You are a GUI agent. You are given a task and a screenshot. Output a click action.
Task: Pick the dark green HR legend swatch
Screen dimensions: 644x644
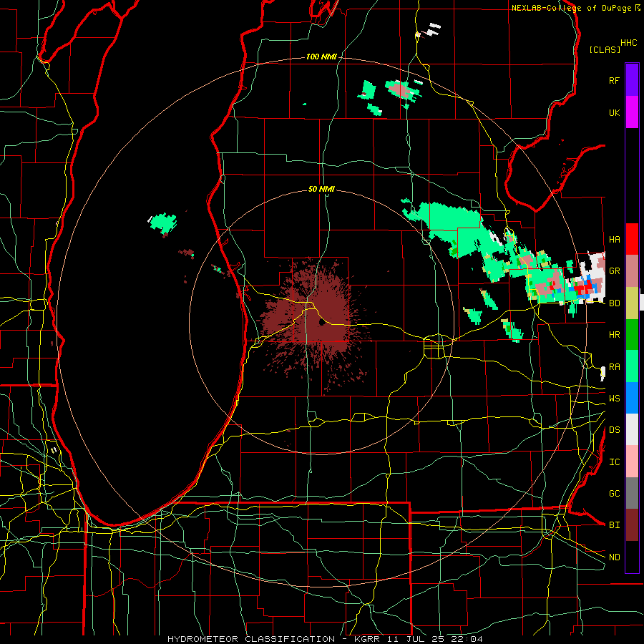(x=632, y=335)
